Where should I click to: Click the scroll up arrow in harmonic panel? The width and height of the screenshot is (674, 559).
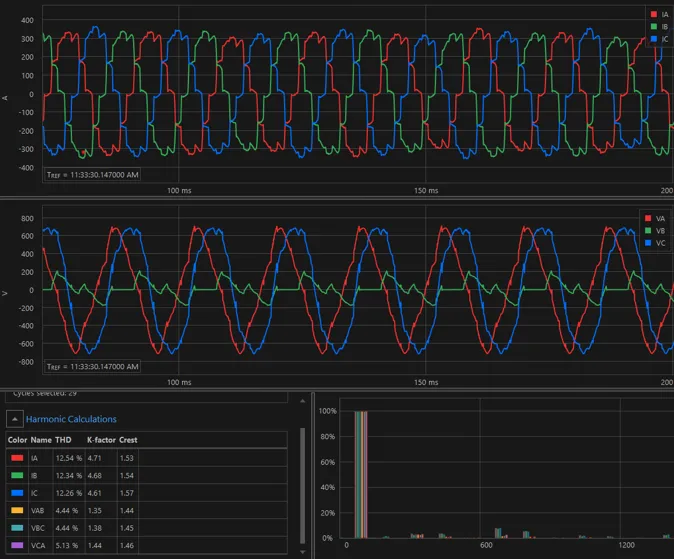[x=303, y=401]
